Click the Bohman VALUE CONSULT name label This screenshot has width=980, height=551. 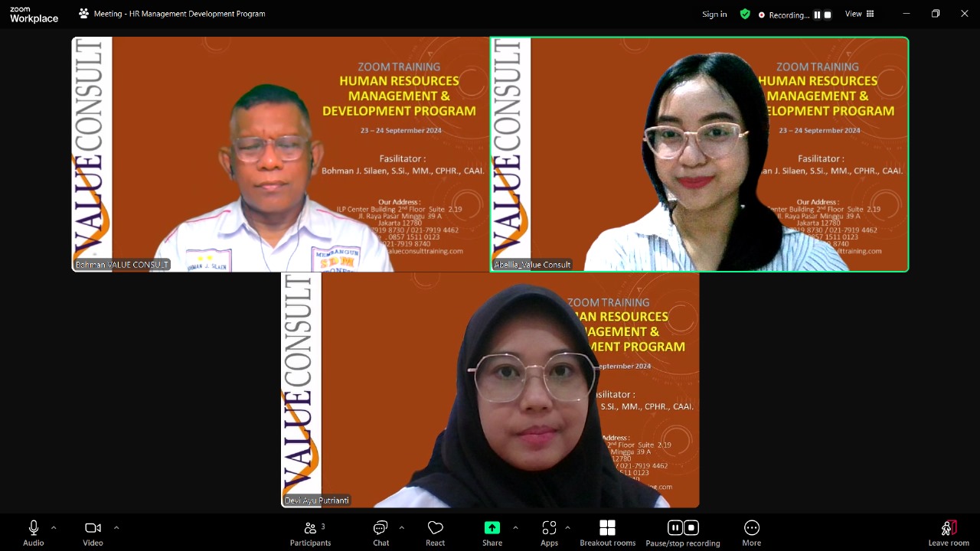pyautogui.click(x=122, y=265)
